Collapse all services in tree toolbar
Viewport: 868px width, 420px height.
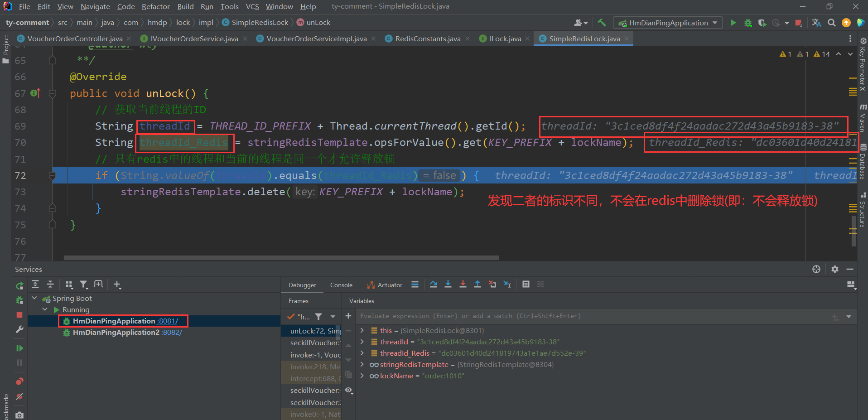point(50,284)
